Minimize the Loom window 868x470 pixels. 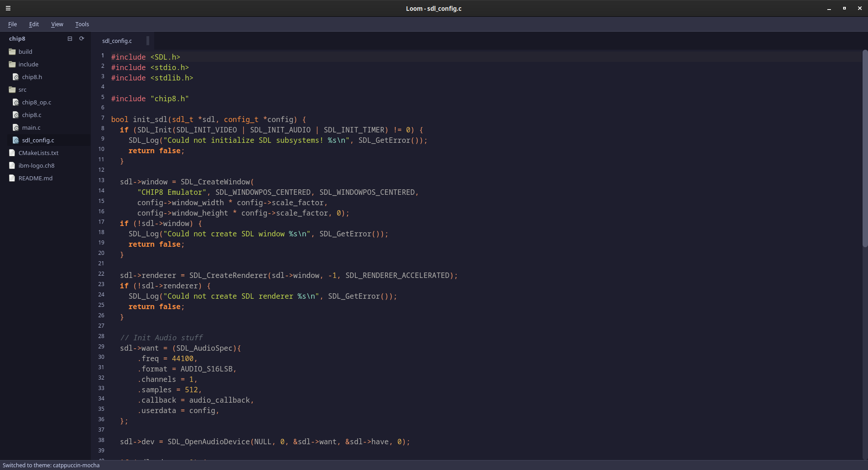click(829, 8)
